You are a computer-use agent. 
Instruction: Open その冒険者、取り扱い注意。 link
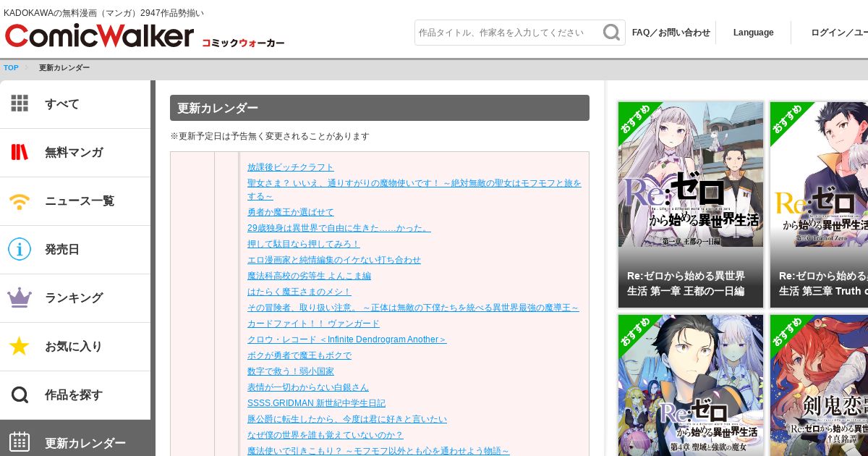tap(413, 308)
